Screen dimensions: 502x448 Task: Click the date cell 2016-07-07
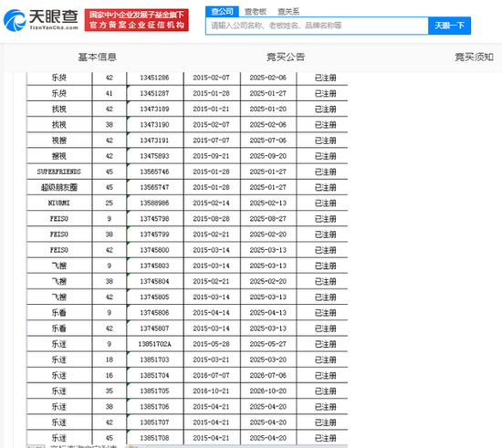tap(212, 376)
